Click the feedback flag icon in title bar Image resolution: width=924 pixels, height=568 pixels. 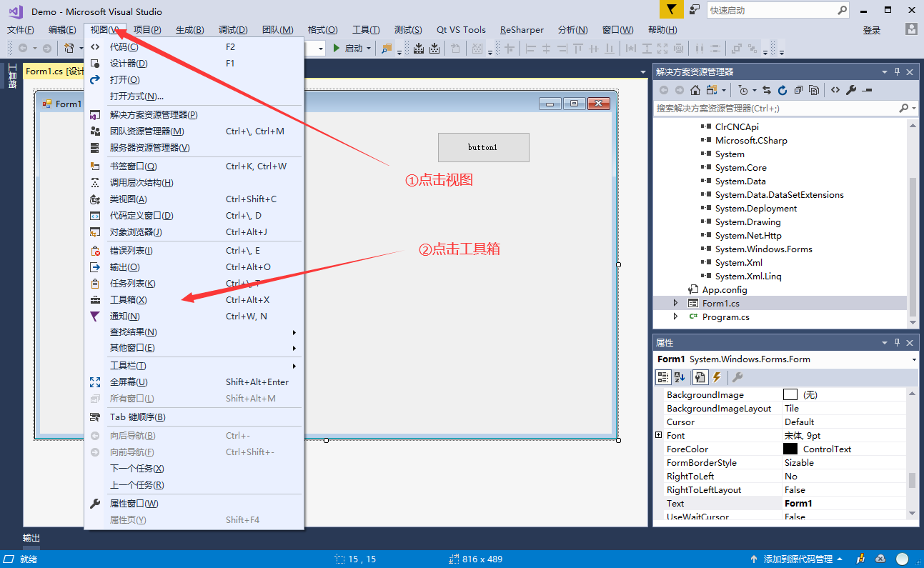[x=670, y=10]
